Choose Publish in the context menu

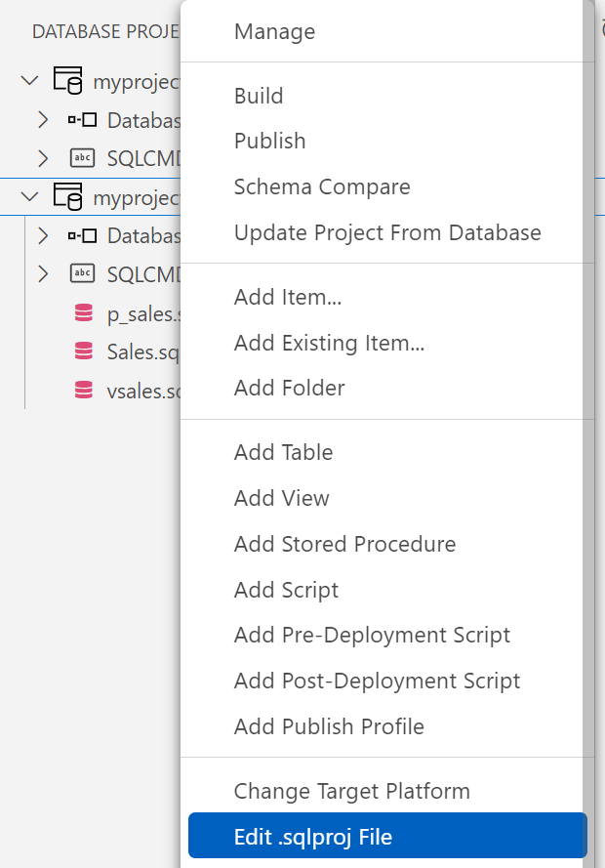coord(269,141)
